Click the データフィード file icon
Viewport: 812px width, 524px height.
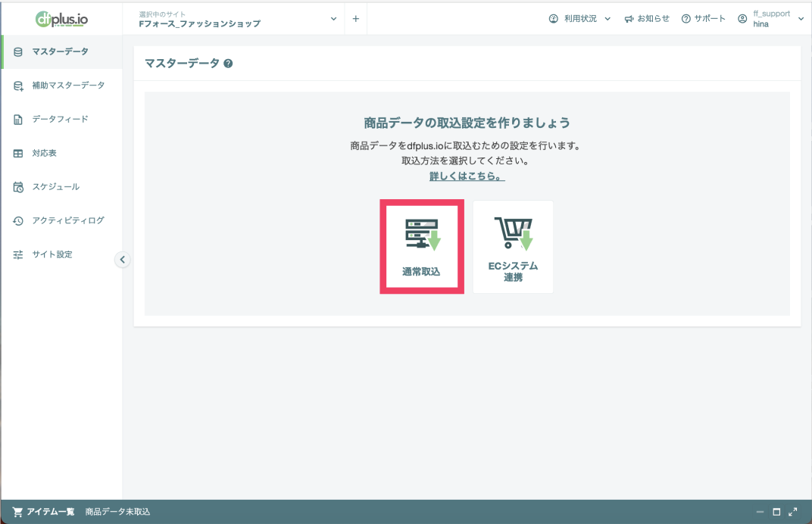click(x=18, y=120)
